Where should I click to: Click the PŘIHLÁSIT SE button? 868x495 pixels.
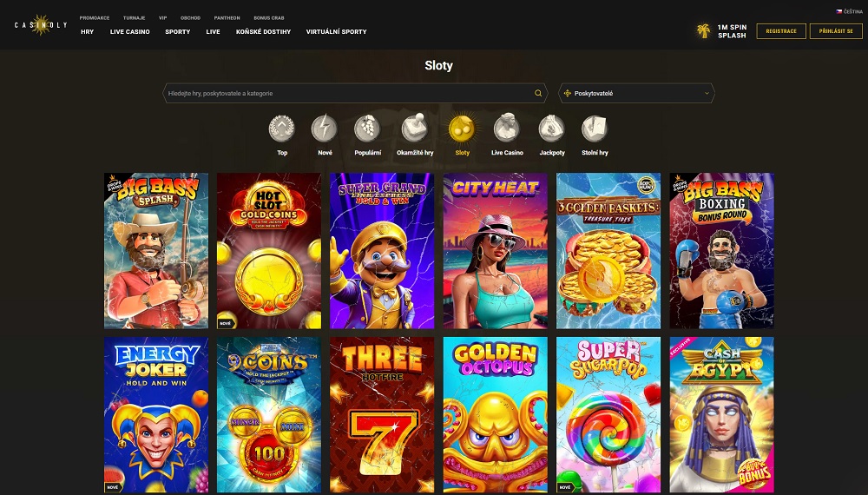point(836,31)
